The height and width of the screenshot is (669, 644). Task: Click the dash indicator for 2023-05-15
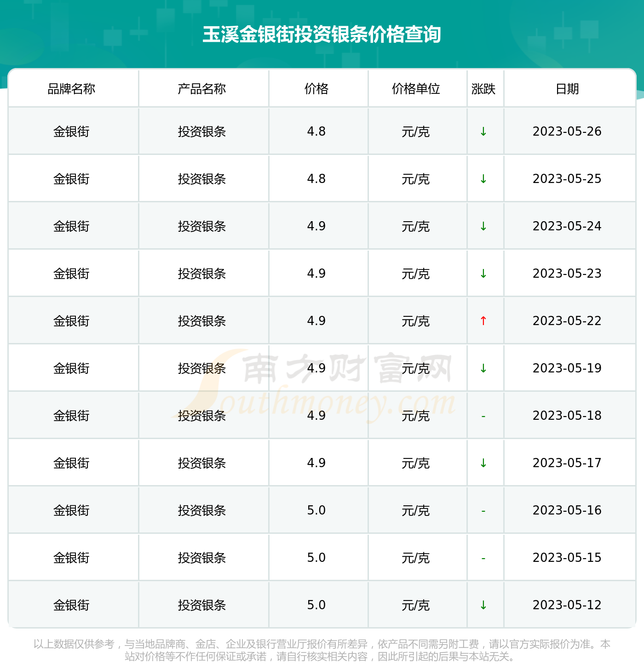pyautogui.click(x=483, y=558)
